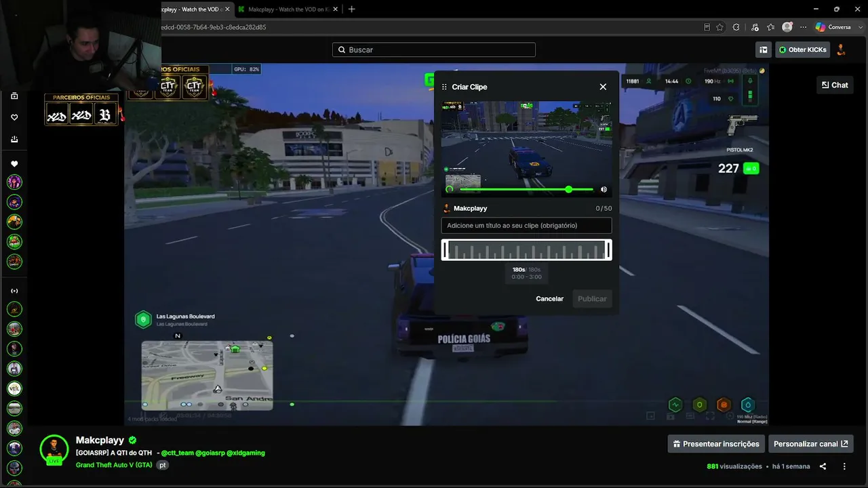
Task: Click the @goiasrp mention link
Action: pyautogui.click(x=210, y=453)
